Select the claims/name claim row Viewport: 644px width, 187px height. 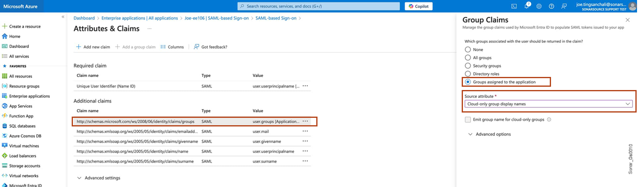pos(191,151)
